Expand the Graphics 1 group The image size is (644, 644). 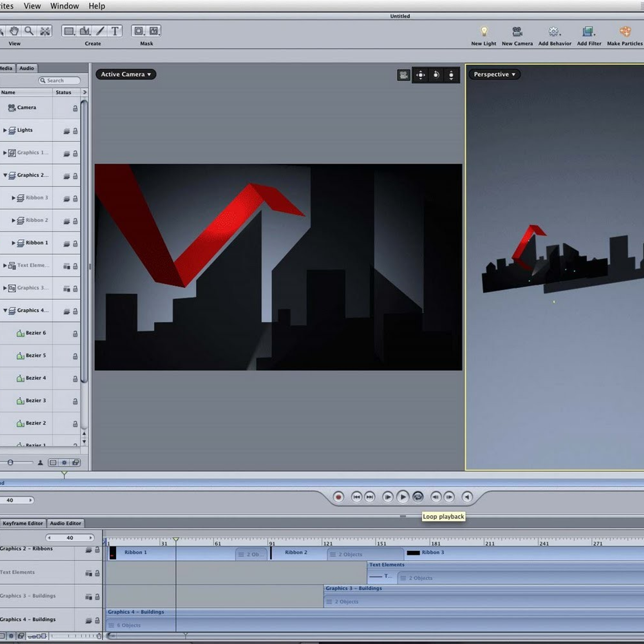point(5,153)
